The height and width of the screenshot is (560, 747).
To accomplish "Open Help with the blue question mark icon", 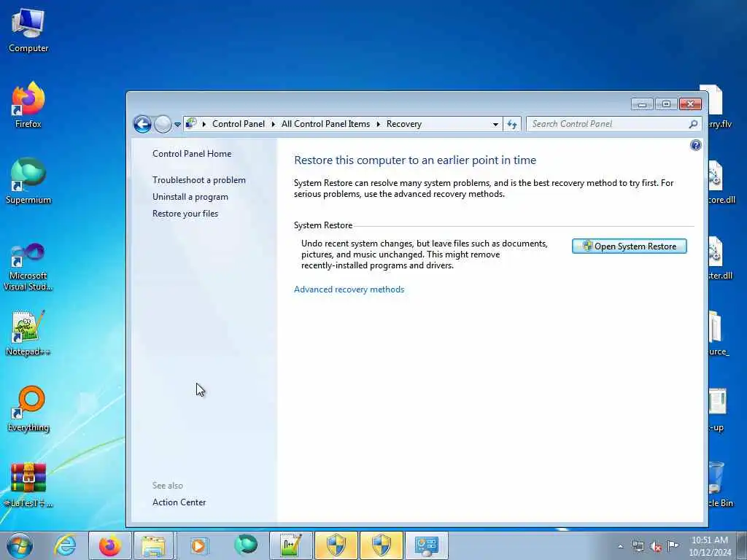I will point(695,145).
